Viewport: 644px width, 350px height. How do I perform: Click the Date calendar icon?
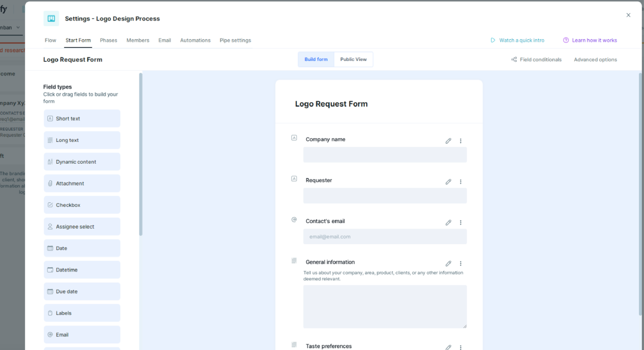[x=50, y=248]
